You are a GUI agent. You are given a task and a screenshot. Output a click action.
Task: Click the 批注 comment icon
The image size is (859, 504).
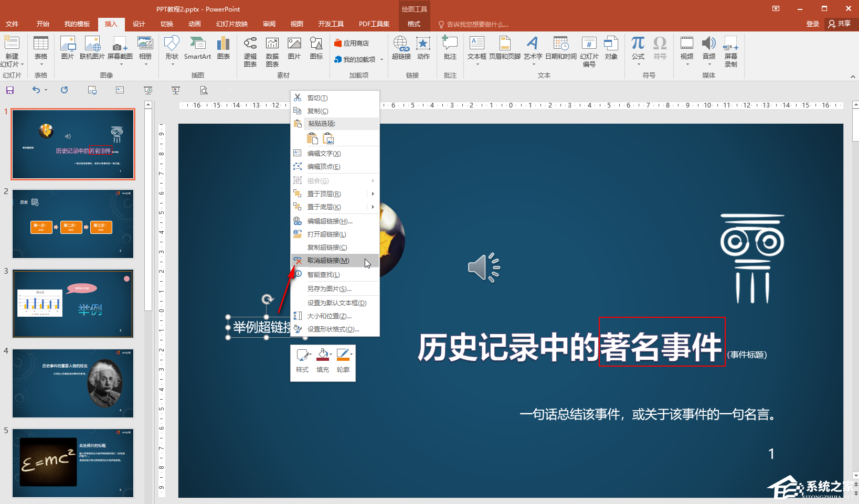(x=450, y=48)
